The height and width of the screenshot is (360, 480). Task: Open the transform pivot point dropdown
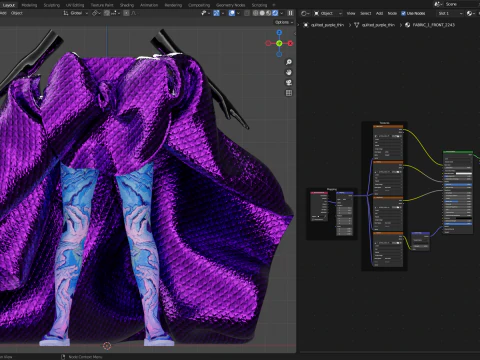96,13
